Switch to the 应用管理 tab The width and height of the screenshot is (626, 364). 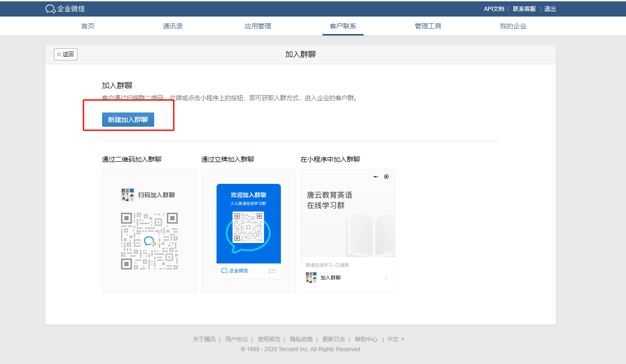[x=258, y=26]
